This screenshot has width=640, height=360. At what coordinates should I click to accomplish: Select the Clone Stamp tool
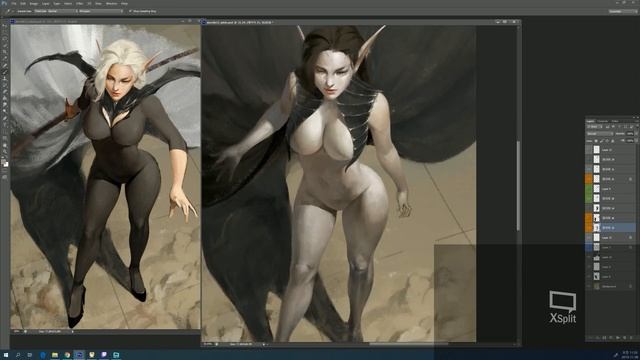pos(5,78)
